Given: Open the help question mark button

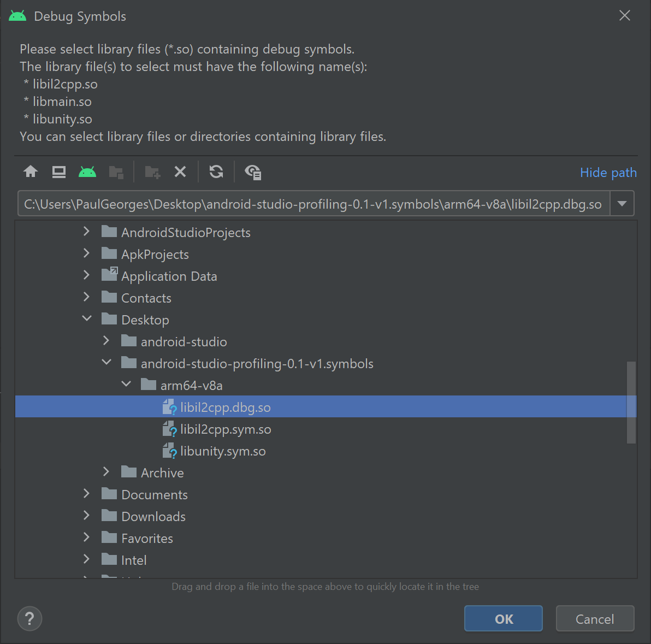Looking at the screenshot, I should [x=29, y=619].
